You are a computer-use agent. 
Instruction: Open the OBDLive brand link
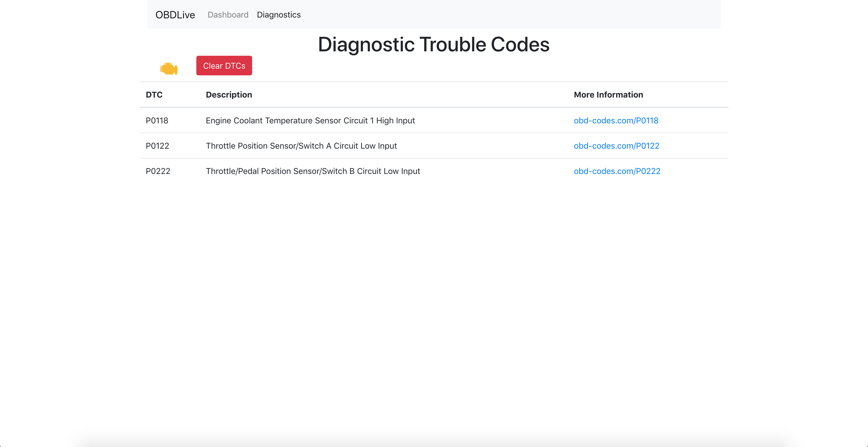click(175, 15)
